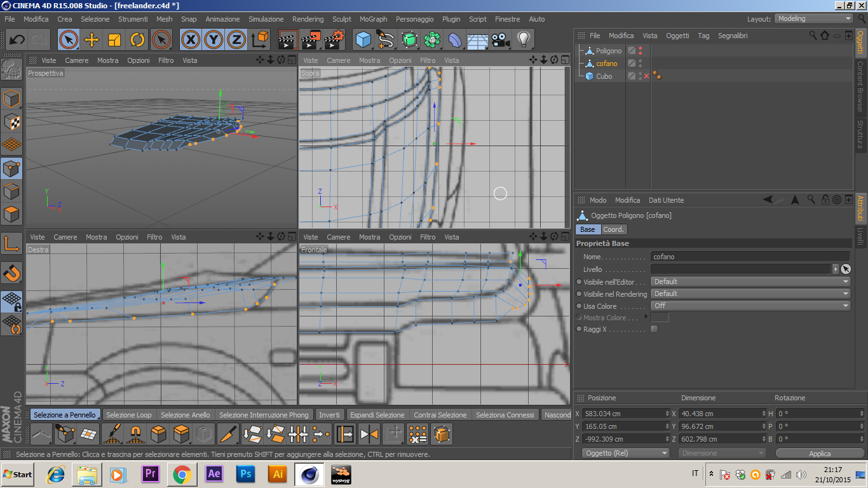Image resolution: width=868 pixels, height=488 pixels.
Task: Click the up arrow in Attributes panel
Action: click(795, 200)
